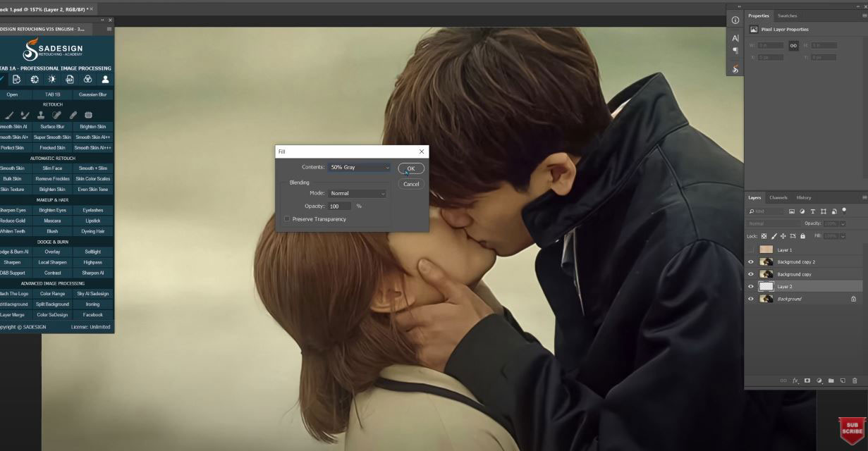Add a layer mask
The width and height of the screenshot is (868, 451).
(807, 381)
